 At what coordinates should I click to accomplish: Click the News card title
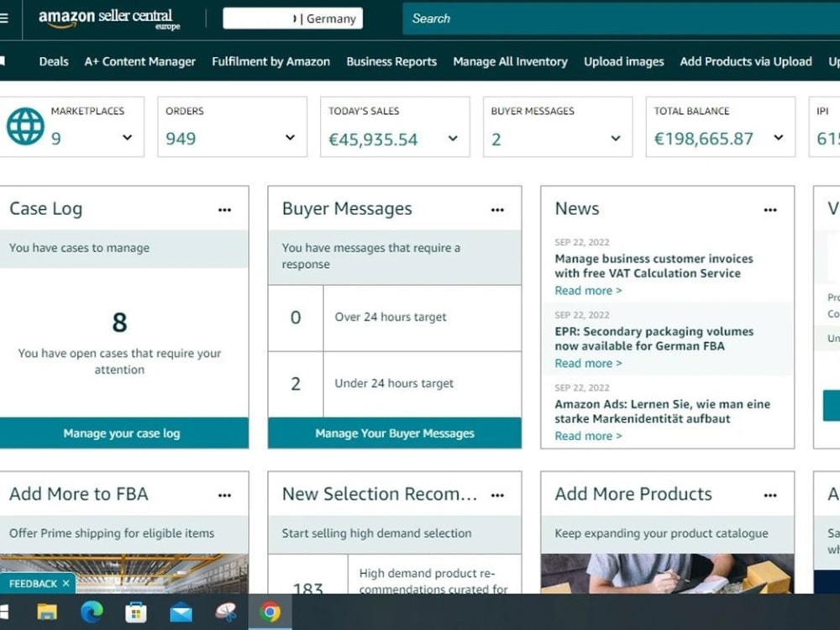577,208
